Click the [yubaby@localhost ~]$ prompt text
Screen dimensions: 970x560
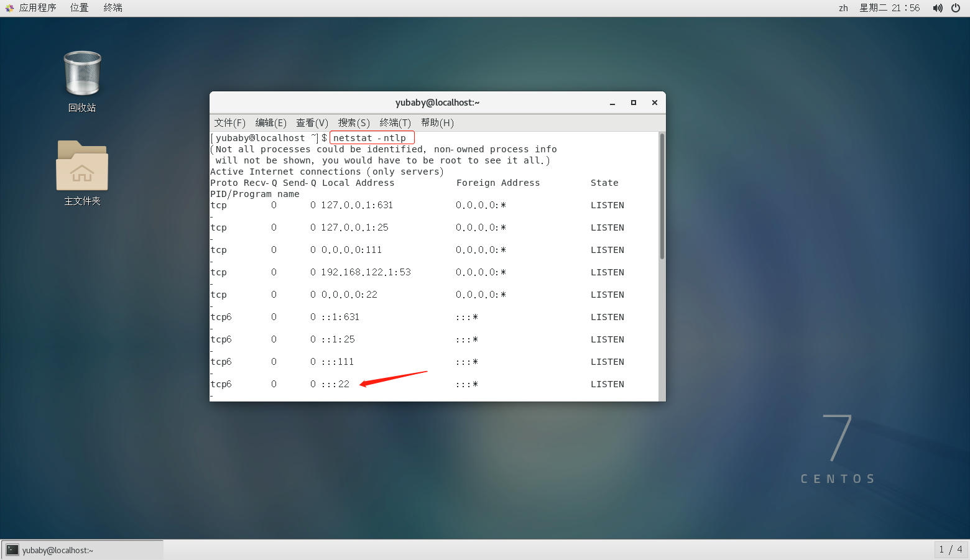point(269,138)
